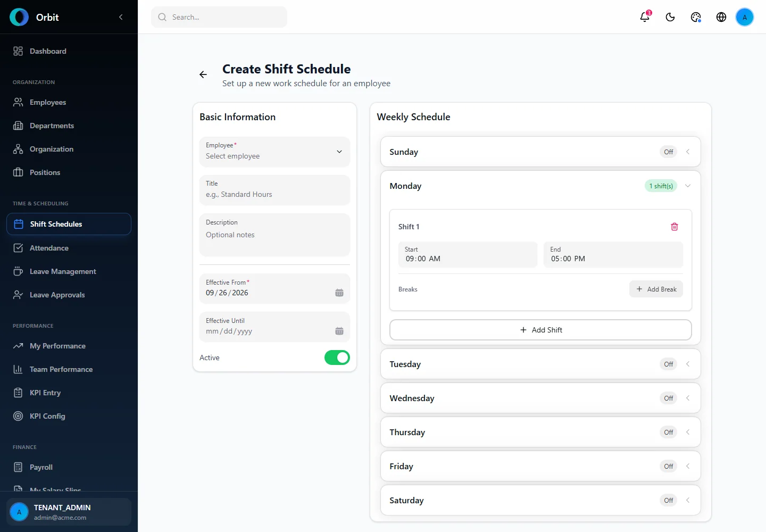766x532 pixels.
Task: Expand the Friday schedule chevron
Action: coord(688,466)
